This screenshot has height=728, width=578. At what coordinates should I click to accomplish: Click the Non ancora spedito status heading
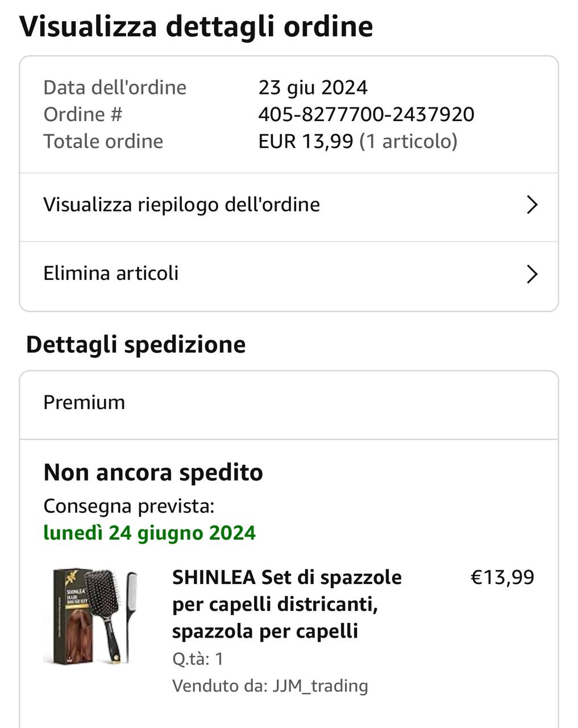point(153,473)
